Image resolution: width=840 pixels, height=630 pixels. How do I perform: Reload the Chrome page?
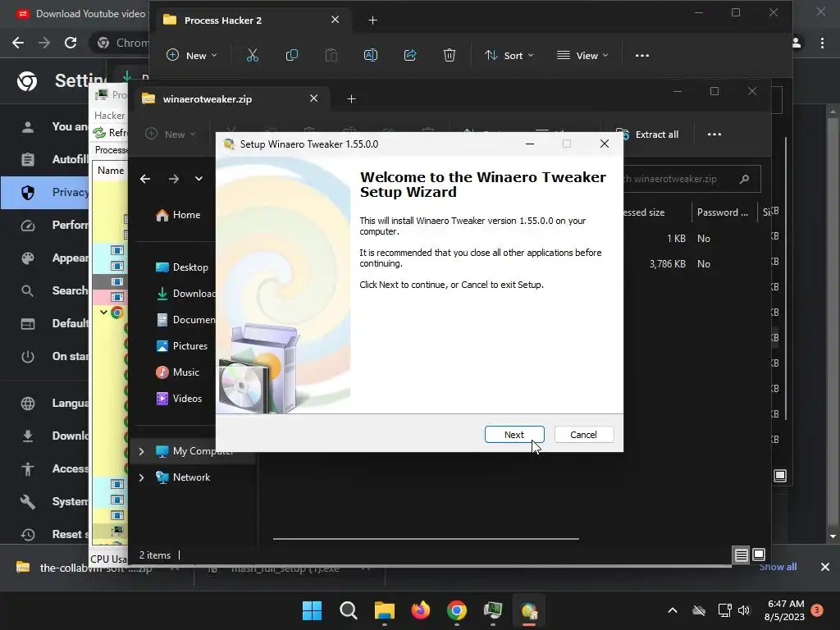point(71,43)
